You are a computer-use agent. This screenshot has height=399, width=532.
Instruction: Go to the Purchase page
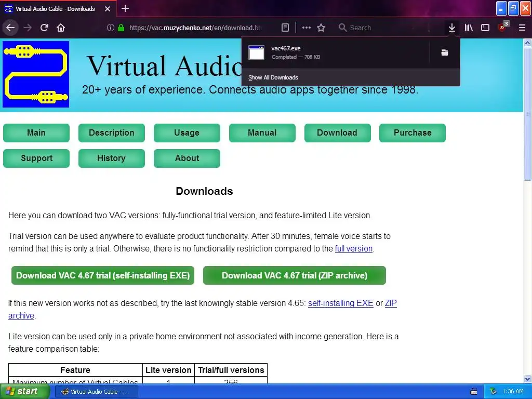(x=413, y=132)
